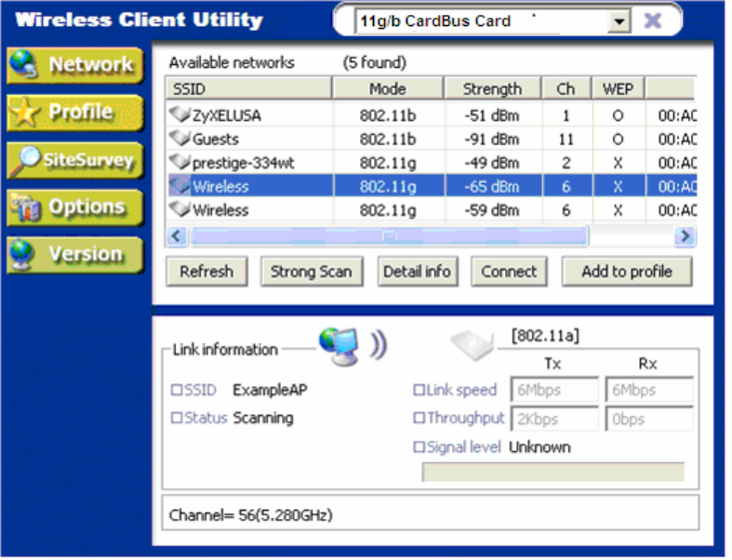The image size is (732, 560).
Task: Switch to the SiteSurvey tab
Action: tap(75, 160)
